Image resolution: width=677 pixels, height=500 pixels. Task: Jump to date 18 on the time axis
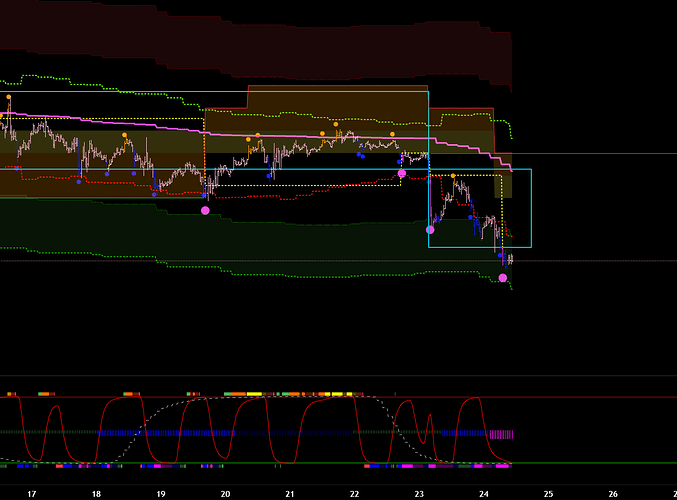(x=96, y=493)
